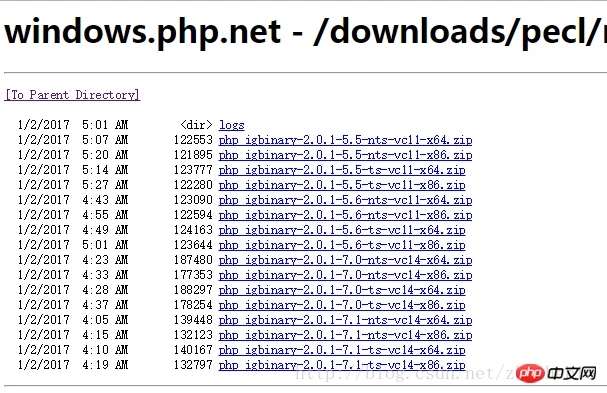Select file size 177353
This screenshot has width=607, height=393.
[193, 275]
